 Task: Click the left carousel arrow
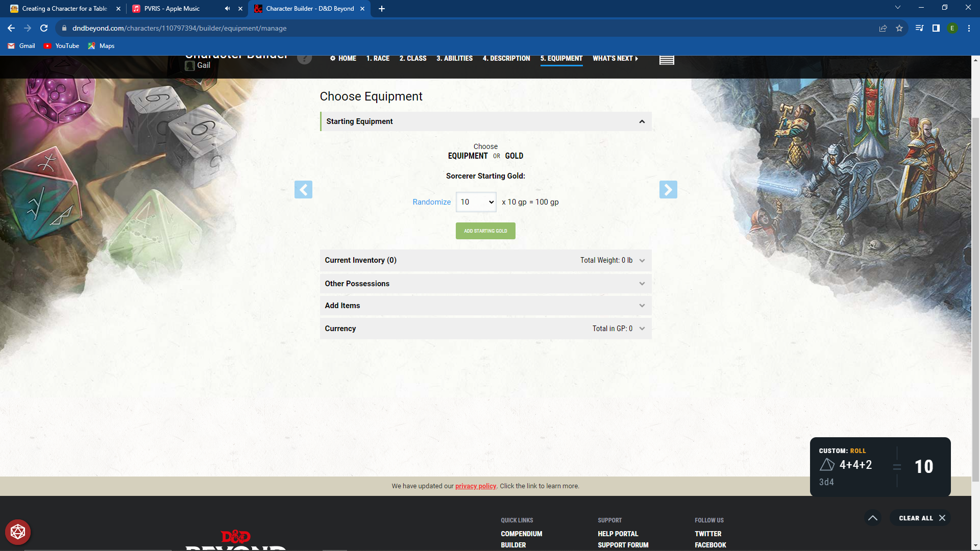pyautogui.click(x=303, y=189)
